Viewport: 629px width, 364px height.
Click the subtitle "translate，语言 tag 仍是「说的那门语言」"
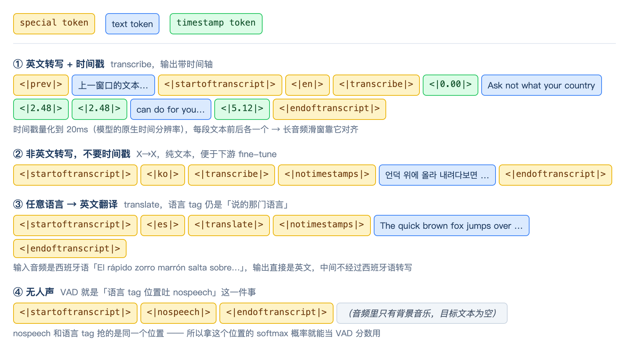[207, 205]
